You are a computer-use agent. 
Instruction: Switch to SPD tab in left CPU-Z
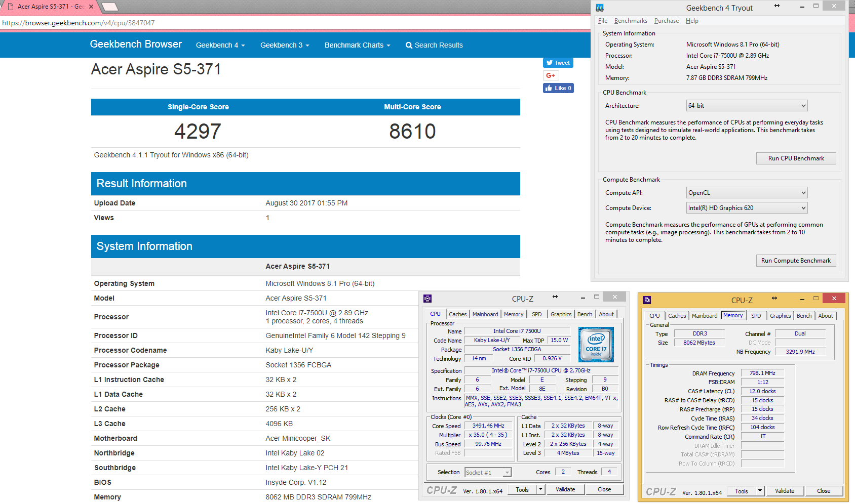pyautogui.click(x=537, y=314)
